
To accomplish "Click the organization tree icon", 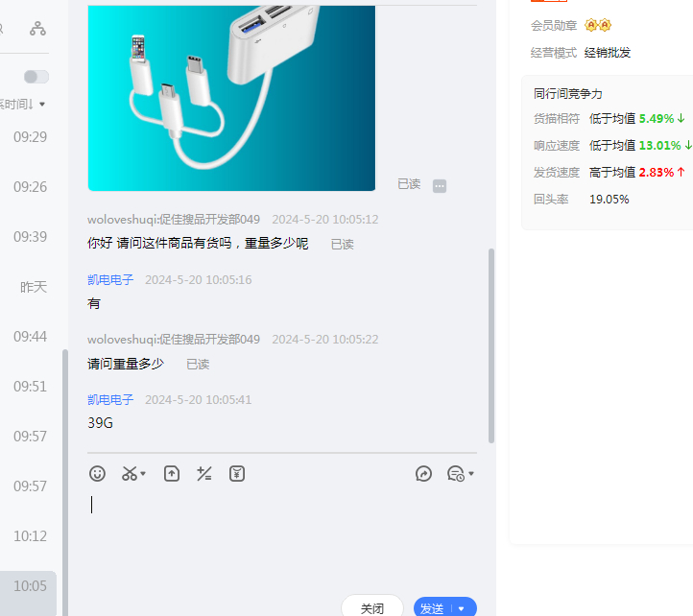I will coord(37,29).
